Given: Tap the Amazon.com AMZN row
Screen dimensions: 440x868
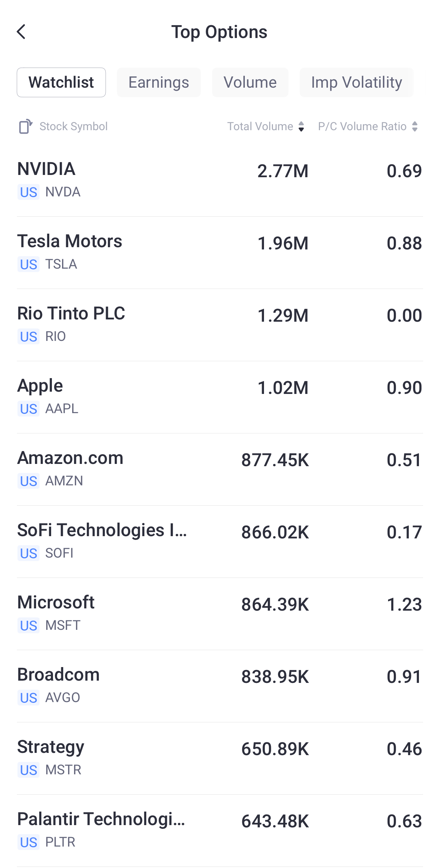Looking at the screenshot, I should [x=220, y=469].
